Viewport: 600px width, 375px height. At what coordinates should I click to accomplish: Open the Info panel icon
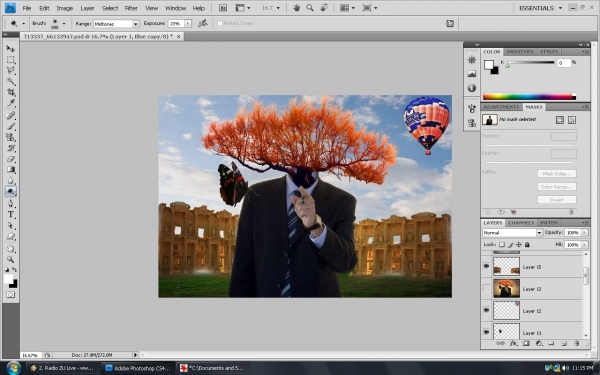(x=471, y=88)
